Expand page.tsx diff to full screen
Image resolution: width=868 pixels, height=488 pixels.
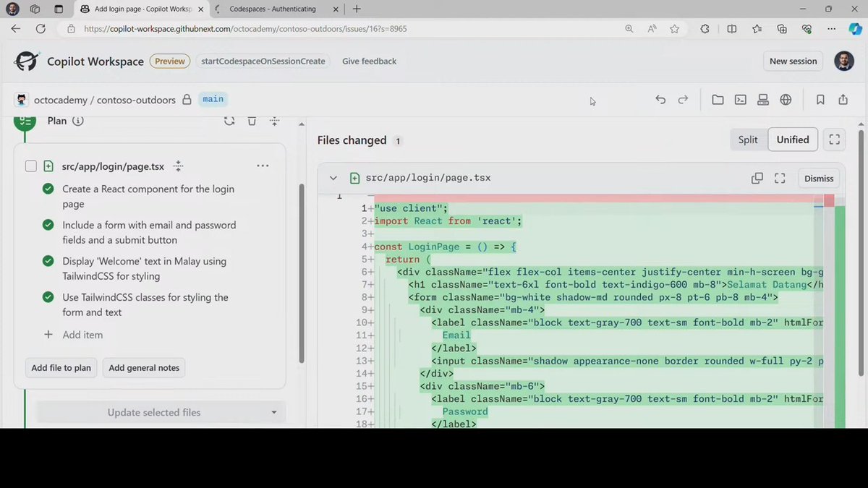coord(780,178)
